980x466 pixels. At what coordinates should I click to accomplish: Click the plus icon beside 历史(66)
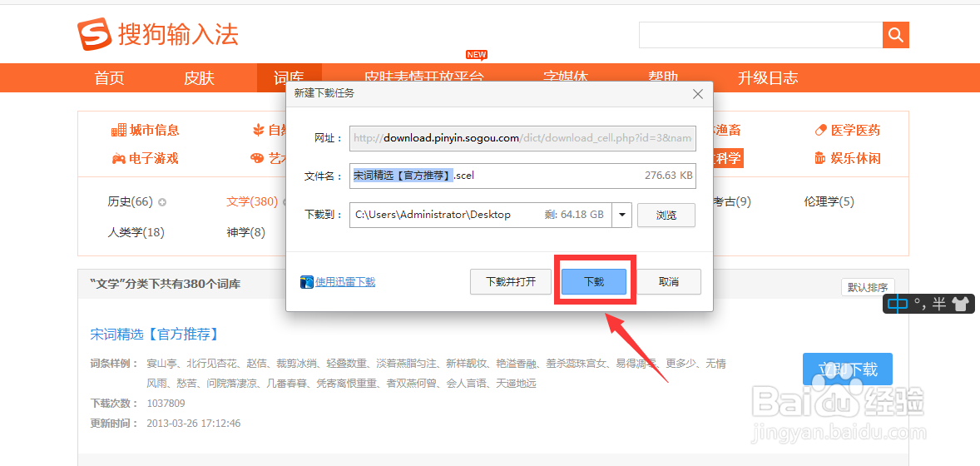(x=162, y=202)
